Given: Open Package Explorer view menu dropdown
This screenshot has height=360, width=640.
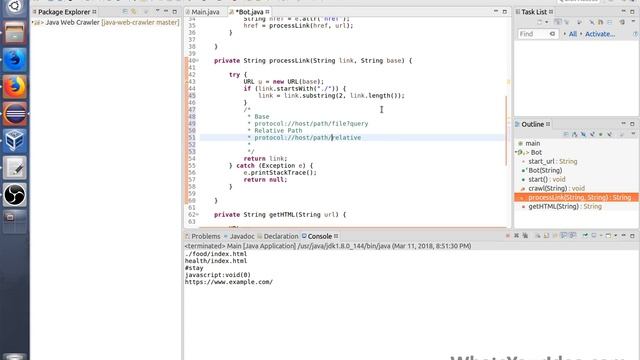Looking at the screenshot, I should tap(158, 11).
